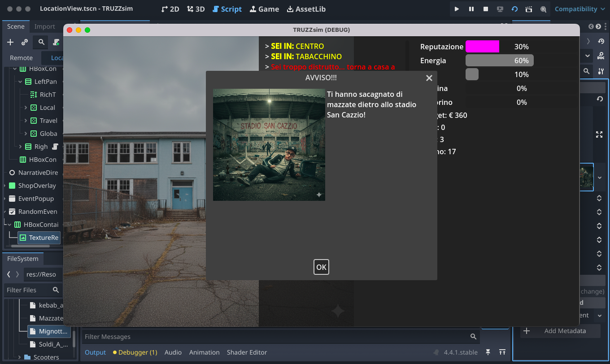Select the TextureRe node in scene tree
The image size is (610, 364).
[x=39, y=238]
